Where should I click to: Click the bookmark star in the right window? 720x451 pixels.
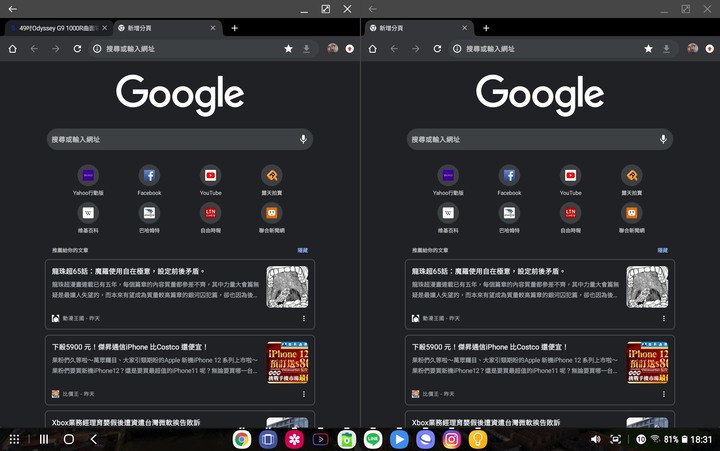click(648, 49)
